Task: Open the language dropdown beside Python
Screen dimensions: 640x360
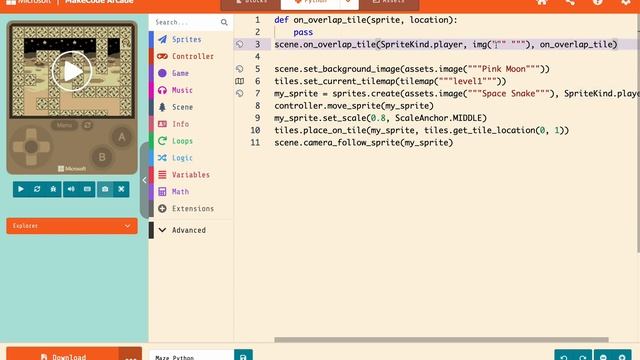Action: pos(349,3)
